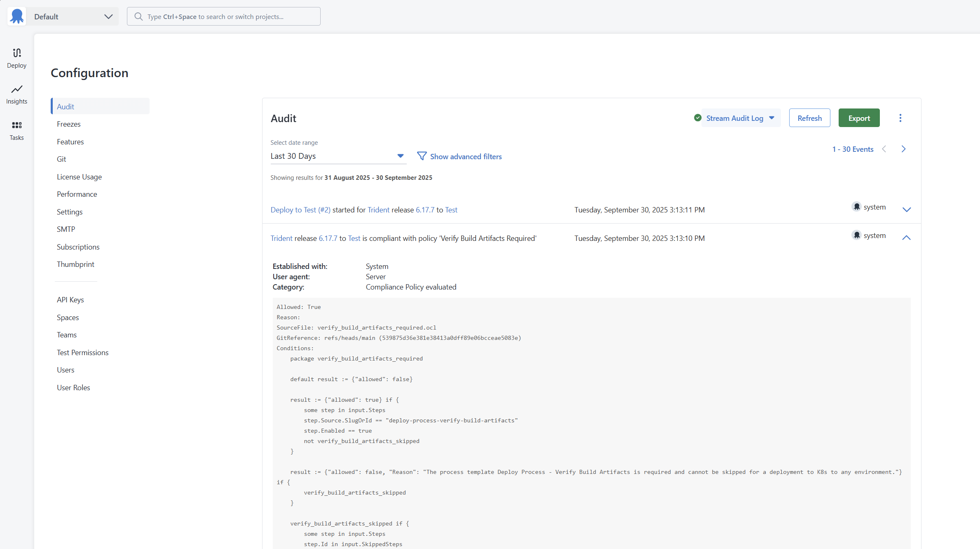Switch to the Freezes configuration section
This screenshot has height=549, width=980.
(x=68, y=124)
